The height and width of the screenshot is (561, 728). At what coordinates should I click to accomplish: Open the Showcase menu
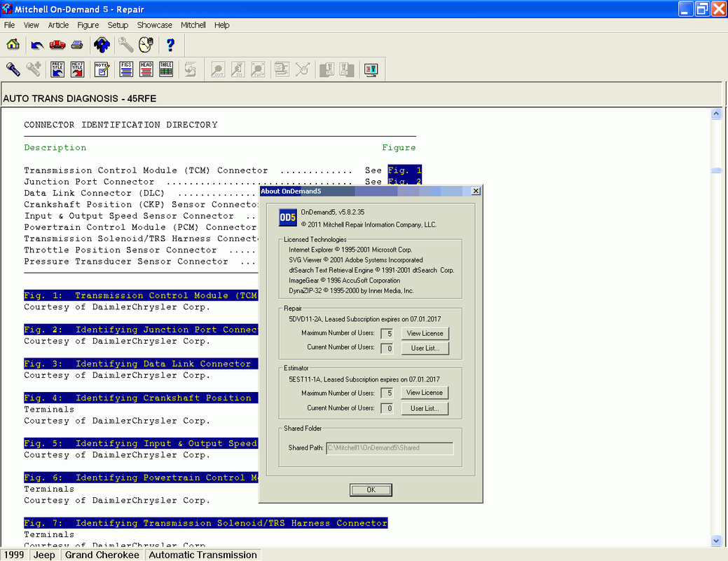coord(154,25)
